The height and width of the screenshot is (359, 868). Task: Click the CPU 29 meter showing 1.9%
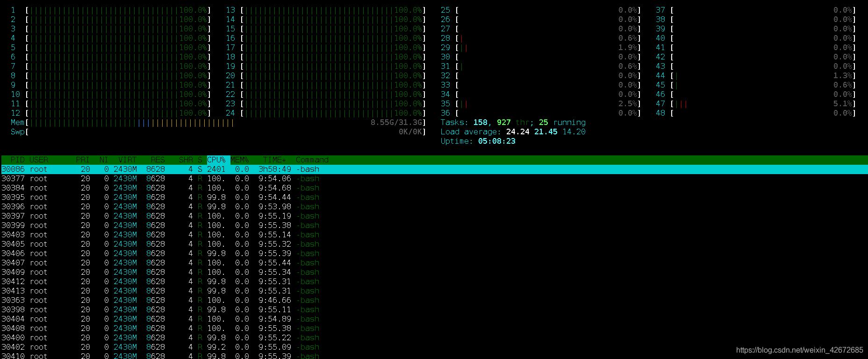click(541, 48)
